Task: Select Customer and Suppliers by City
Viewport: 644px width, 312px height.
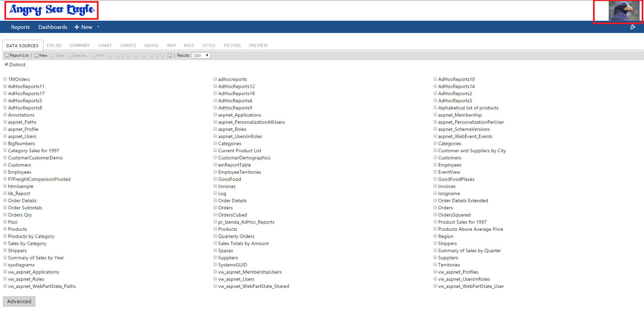Action: tap(435, 150)
